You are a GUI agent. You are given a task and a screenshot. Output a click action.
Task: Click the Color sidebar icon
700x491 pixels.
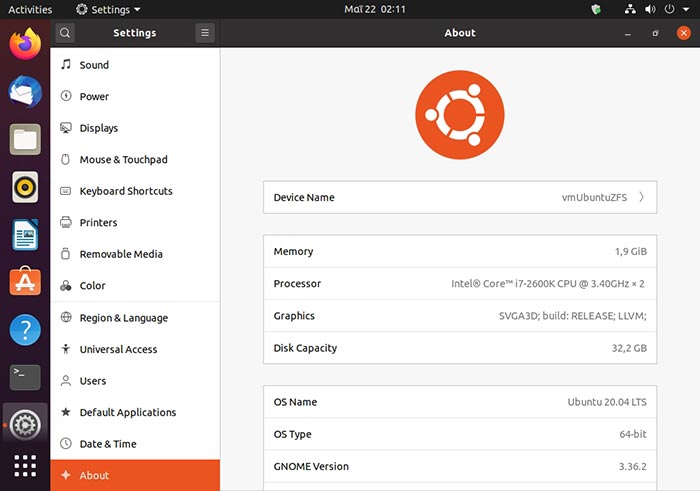point(66,285)
